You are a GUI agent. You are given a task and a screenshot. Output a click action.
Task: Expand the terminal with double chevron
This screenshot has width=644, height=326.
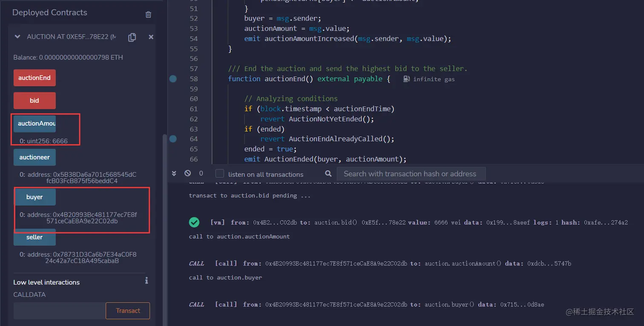[174, 173]
